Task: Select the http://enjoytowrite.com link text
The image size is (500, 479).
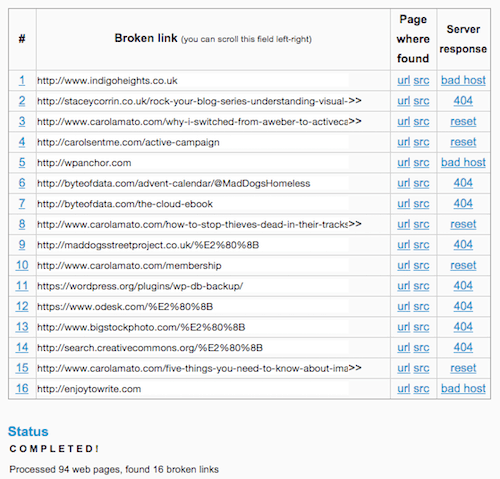Action: click(x=89, y=389)
